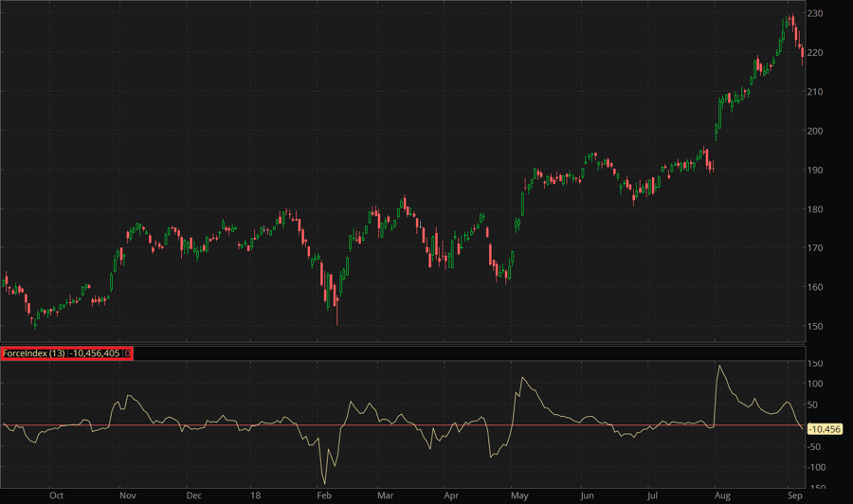The image size is (853, 504).
Task: Click the red zero line in ForceIndex panel
Action: [x=379, y=425]
